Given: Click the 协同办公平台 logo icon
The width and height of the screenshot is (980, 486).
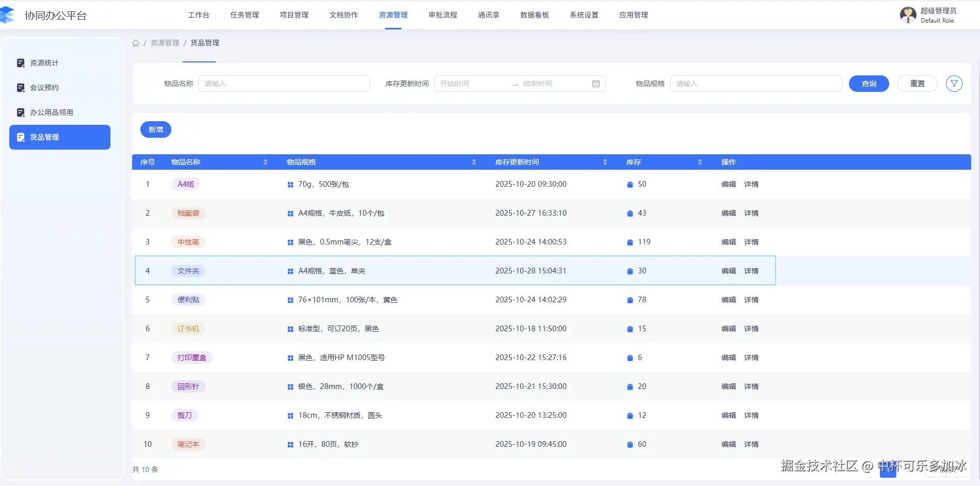Looking at the screenshot, I should pyautogui.click(x=7, y=15).
